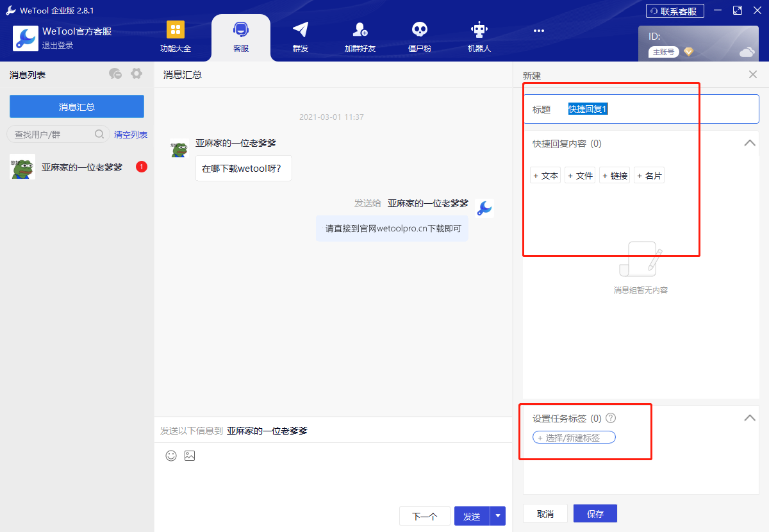Click the help question icon next to 设置任务标签
The height and width of the screenshot is (532, 769).
611,418
